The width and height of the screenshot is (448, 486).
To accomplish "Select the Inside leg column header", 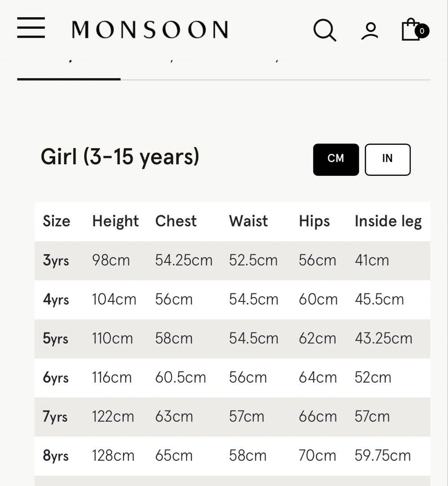I will (x=388, y=221).
